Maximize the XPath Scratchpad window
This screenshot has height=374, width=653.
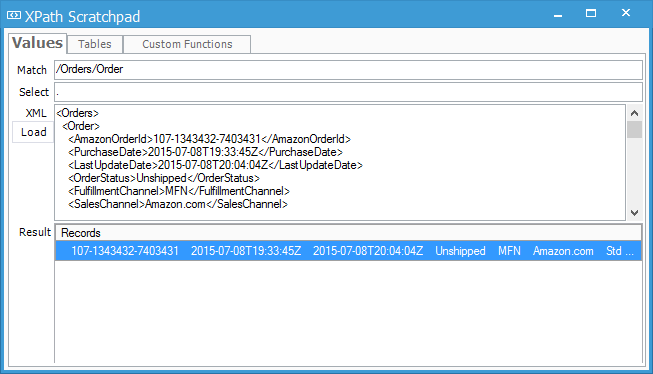pos(591,13)
